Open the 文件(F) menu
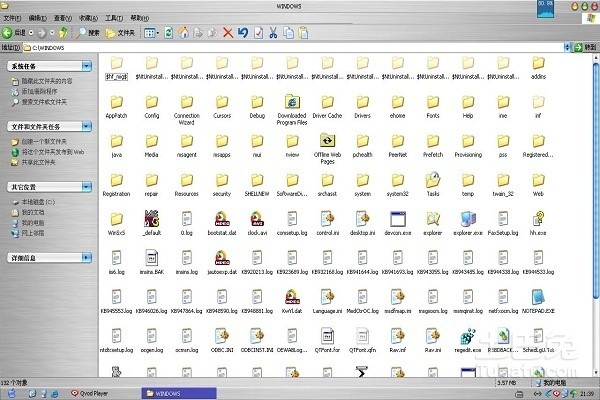Viewport: 600px width, 400px height. (x=12, y=18)
